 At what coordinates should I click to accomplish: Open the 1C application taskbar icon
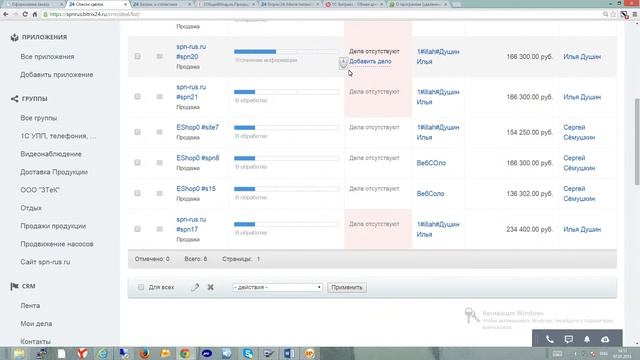pyautogui.click(x=310, y=353)
